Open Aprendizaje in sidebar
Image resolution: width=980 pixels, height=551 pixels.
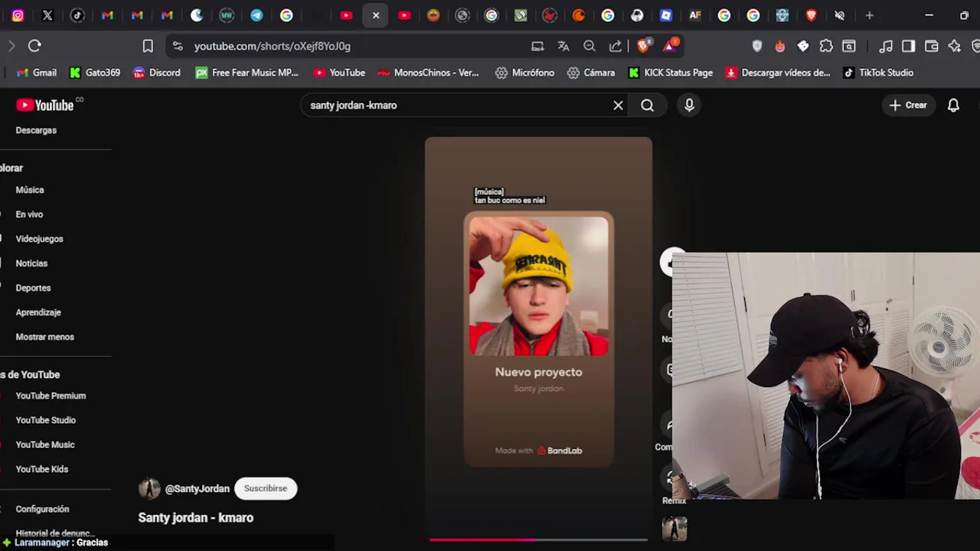tap(38, 312)
